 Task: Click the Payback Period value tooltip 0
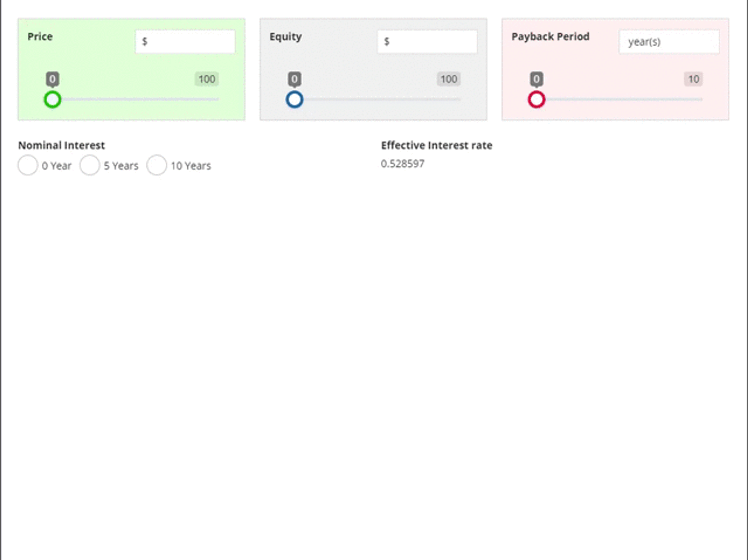coord(537,79)
